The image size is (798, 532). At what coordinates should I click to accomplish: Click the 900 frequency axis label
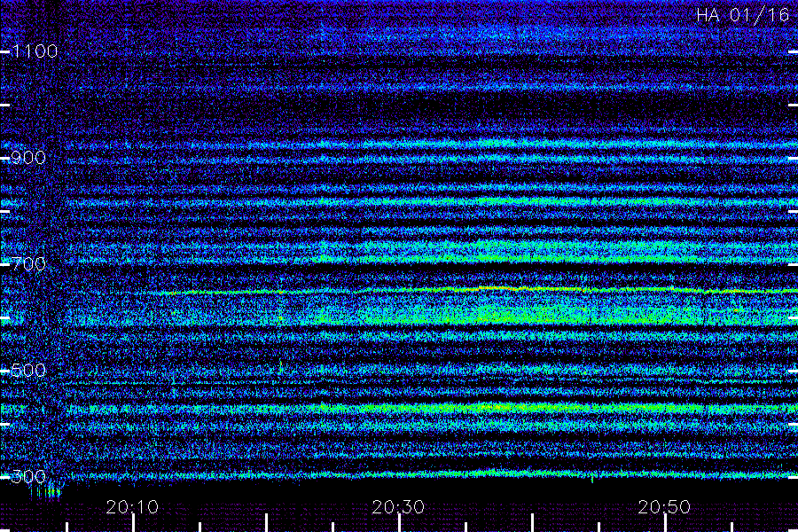[x=28, y=158]
